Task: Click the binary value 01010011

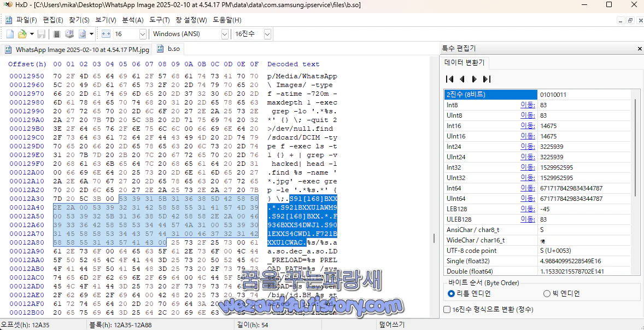Action: tap(553, 95)
